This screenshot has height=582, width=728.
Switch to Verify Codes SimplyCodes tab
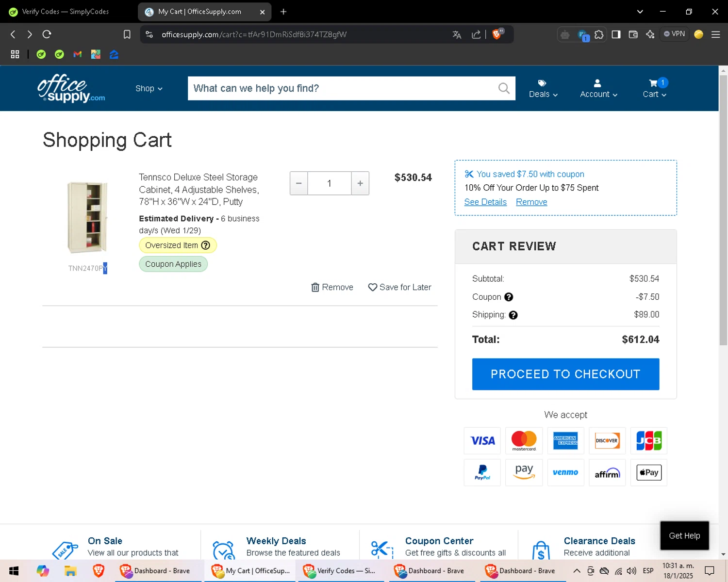click(x=66, y=12)
